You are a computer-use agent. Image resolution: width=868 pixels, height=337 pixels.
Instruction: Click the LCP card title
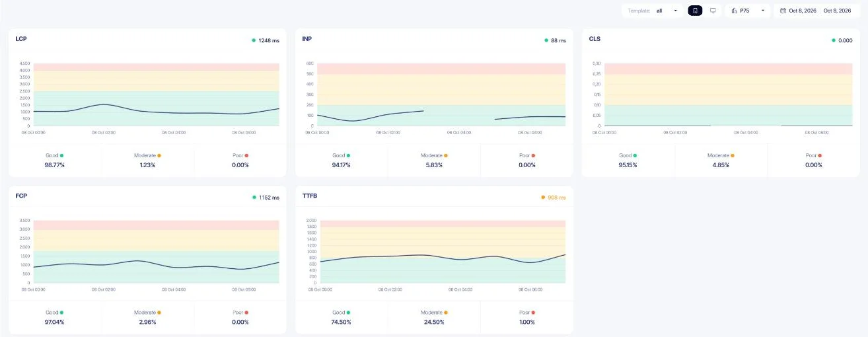point(21,39)
